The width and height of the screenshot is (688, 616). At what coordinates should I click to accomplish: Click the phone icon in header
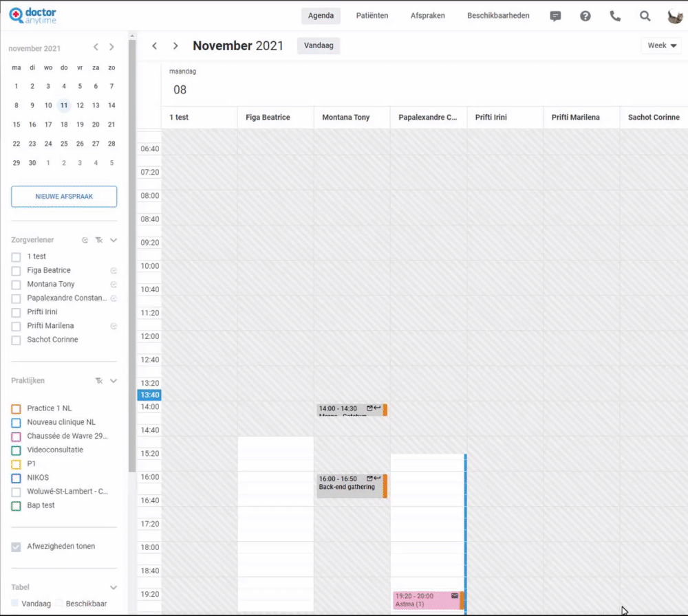pyautogui.click(x=615, y=16)
